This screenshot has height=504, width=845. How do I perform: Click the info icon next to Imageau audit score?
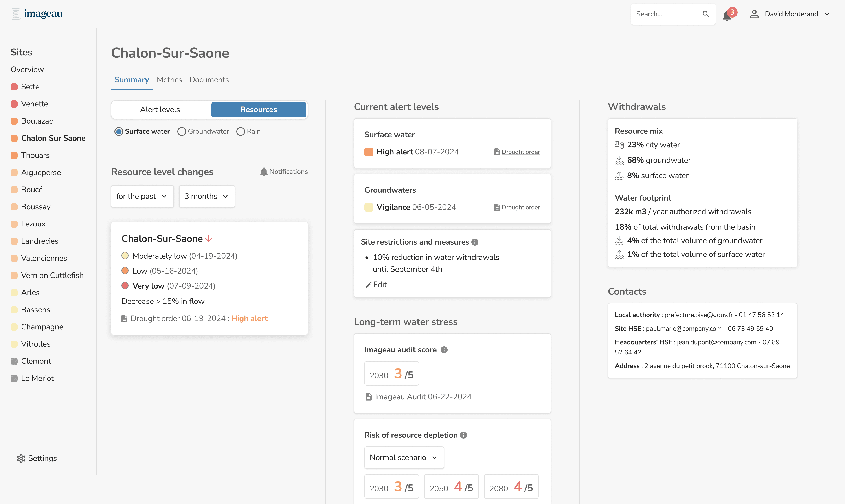click(444, 350)
